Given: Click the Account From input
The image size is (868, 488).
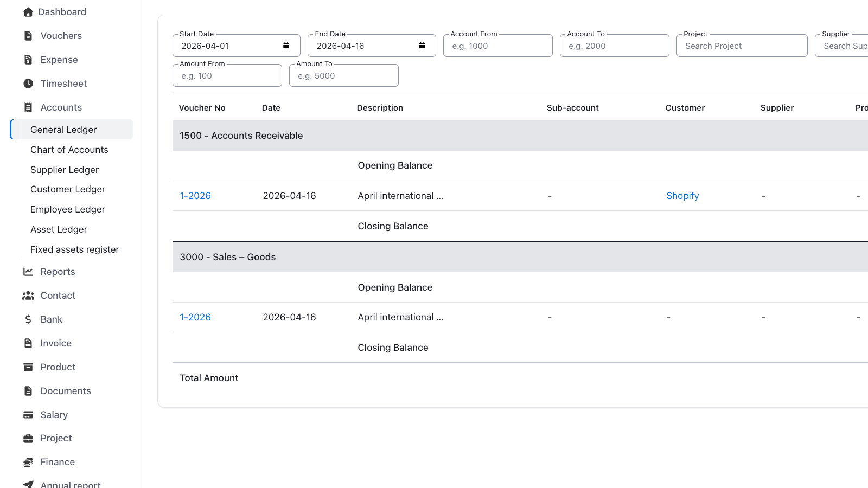Looking at the screenshot, I should pos(498,46).
